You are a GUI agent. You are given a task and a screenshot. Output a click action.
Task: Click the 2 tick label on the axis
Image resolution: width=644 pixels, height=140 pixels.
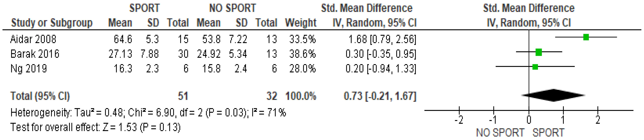click(597, 120)
